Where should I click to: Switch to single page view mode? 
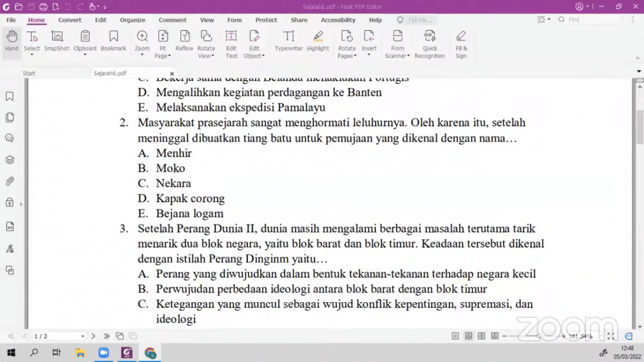[x=455, y=336]
